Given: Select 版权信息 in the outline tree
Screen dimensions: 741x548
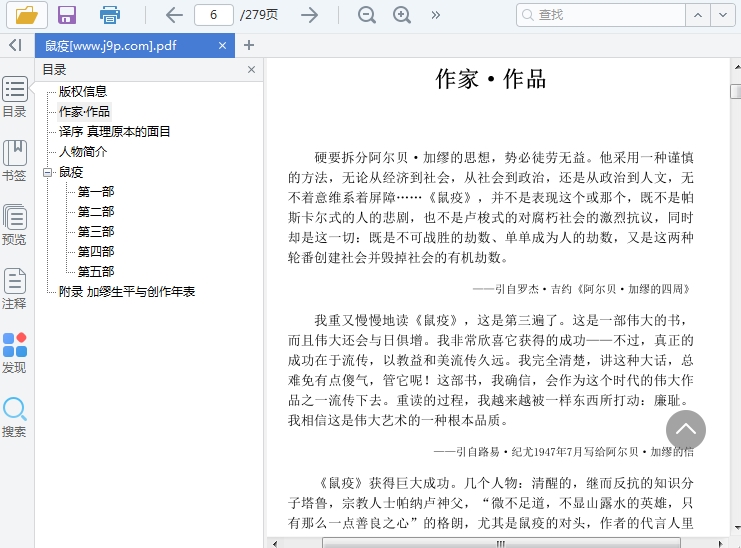Looking at the screenshot, I should point(83,91).
